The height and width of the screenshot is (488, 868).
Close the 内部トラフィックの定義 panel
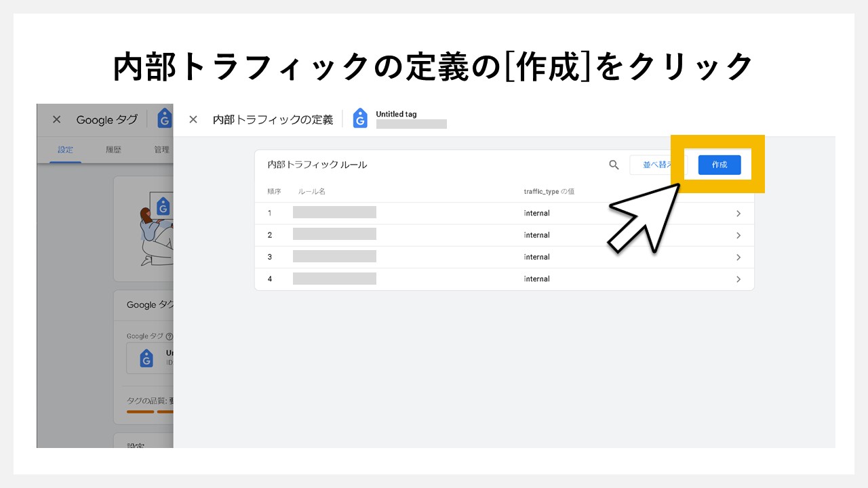[x=193, y=119]
